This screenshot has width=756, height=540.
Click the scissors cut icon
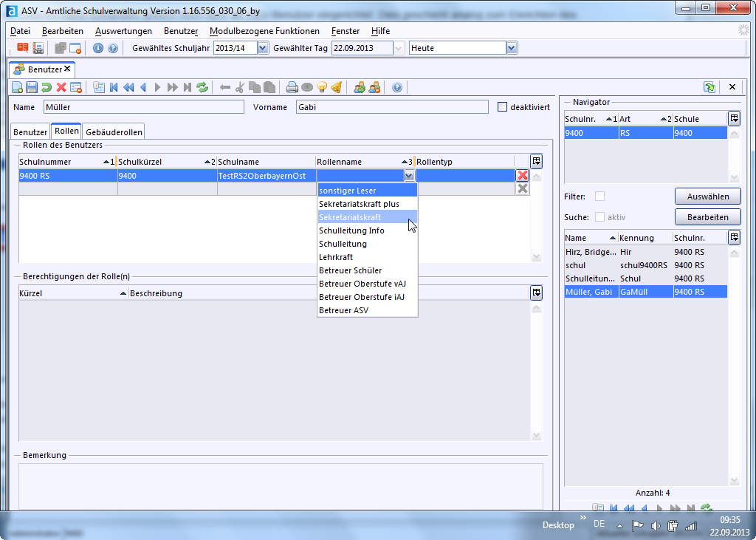(x=240, y=87)
